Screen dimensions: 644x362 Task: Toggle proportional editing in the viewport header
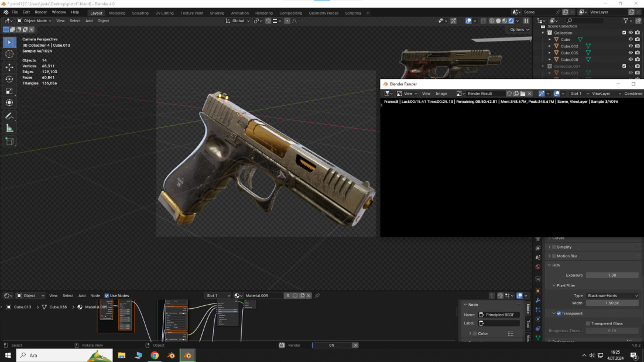[x=287, y=21]
